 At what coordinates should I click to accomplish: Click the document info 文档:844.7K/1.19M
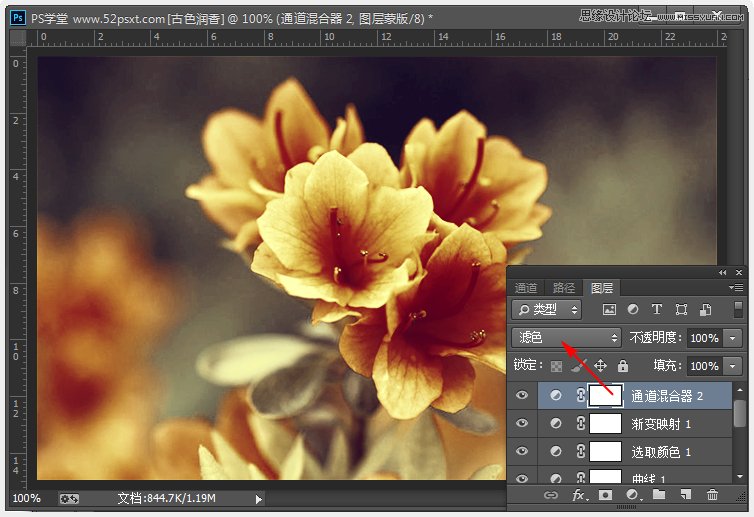click(x=167, y=498)
